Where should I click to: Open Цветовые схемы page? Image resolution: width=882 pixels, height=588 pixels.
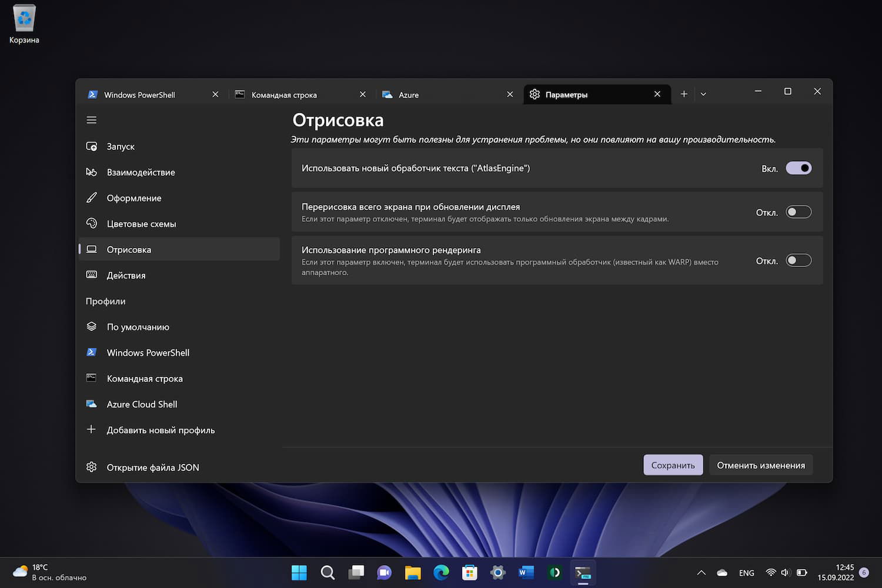141,224
